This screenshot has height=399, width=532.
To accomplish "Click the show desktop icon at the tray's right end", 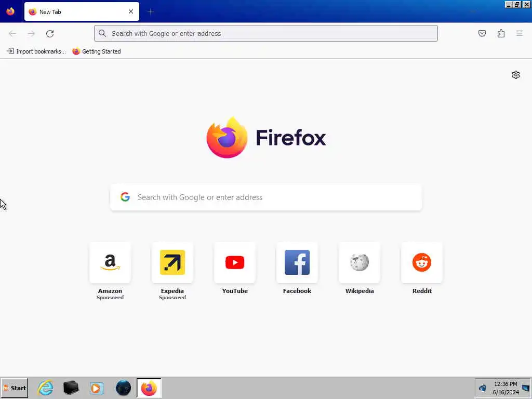I will [526, 388].
